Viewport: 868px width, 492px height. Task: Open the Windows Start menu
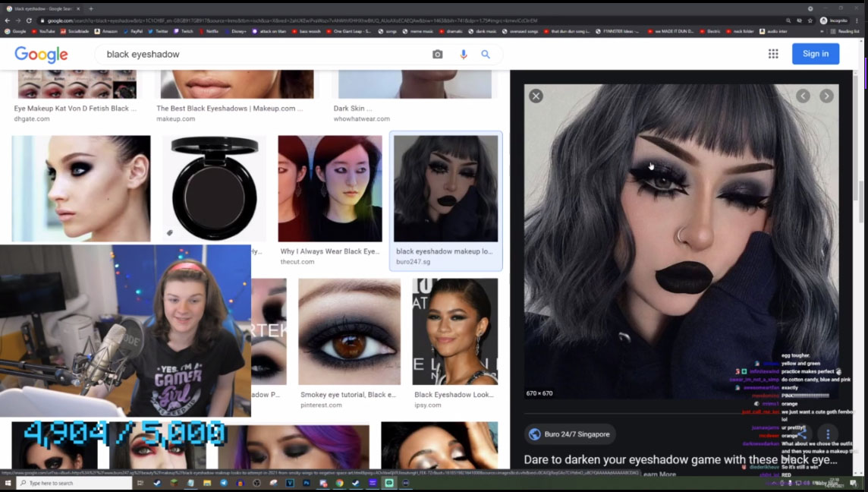click(8, 483)
